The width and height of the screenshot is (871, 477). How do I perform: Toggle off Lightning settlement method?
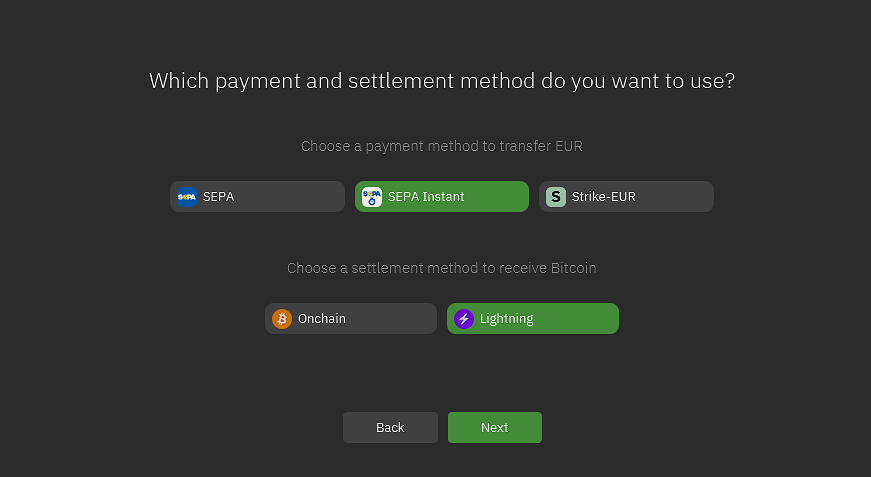532,319
